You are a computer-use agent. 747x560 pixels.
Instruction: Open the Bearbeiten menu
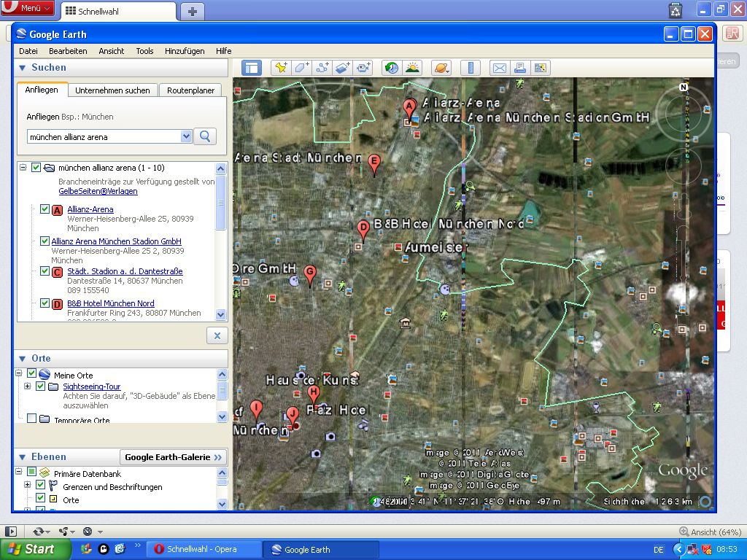[x=68, y=51]
